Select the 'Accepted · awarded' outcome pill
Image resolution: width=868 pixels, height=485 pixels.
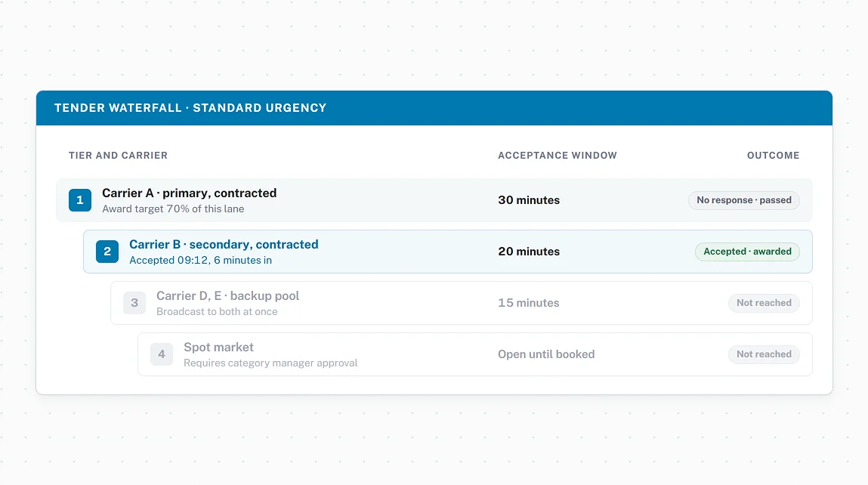point(747,252)
